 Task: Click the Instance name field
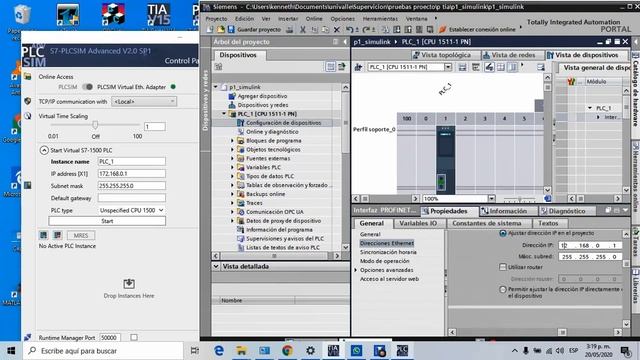pos(131,162)
